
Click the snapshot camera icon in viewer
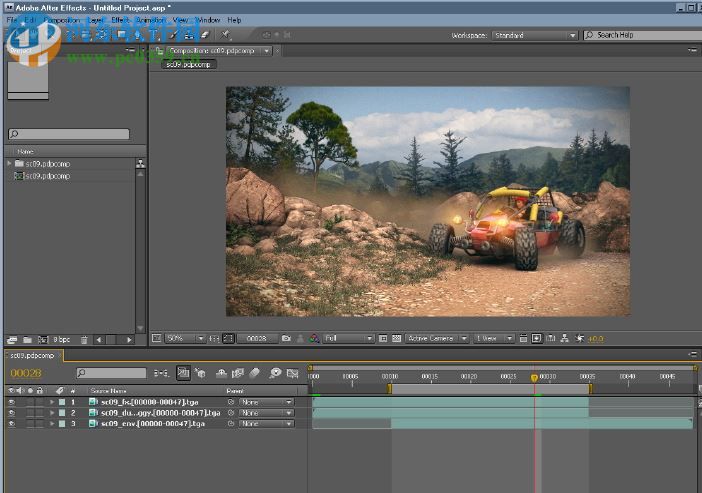[x=286, y=339]
